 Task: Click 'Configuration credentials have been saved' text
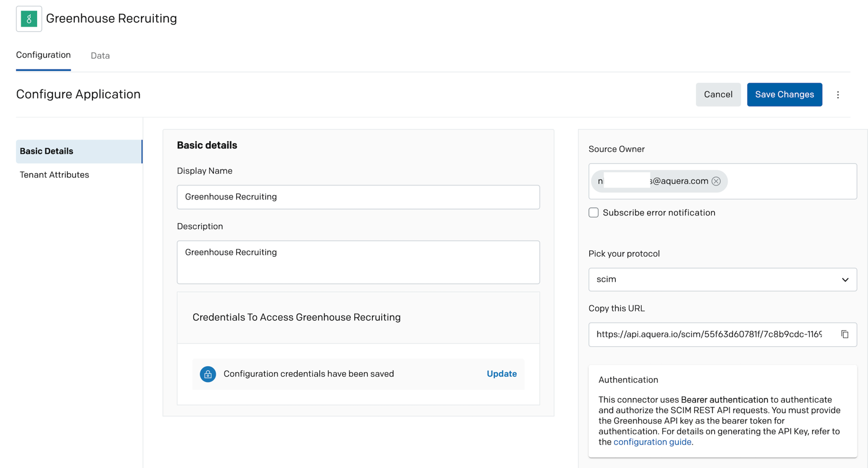coord(309,374)
